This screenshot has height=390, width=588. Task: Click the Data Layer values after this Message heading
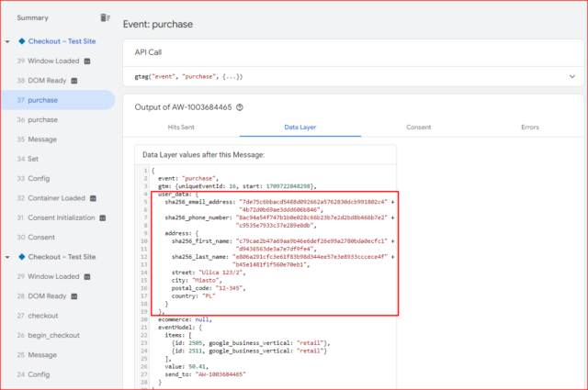click(204, 155)
